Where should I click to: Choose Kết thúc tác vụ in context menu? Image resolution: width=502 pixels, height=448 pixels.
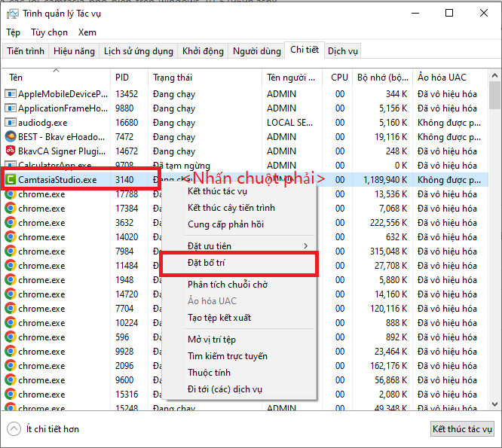[240, 191]
